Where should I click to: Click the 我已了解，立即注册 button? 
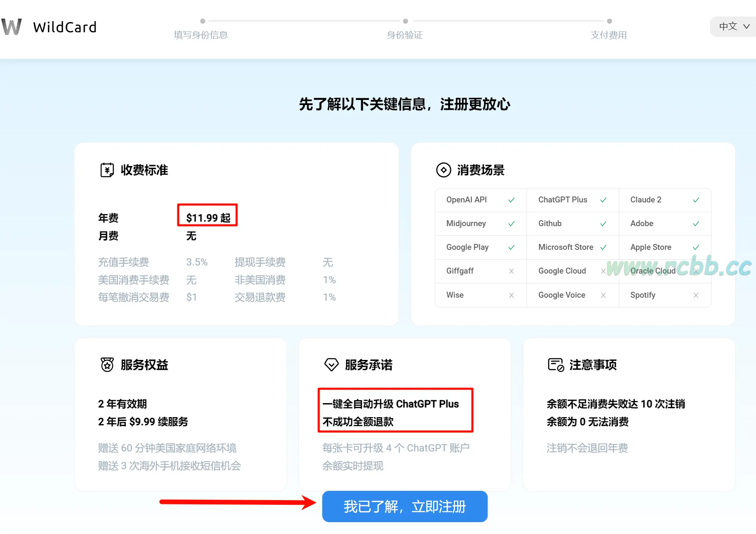405,506
